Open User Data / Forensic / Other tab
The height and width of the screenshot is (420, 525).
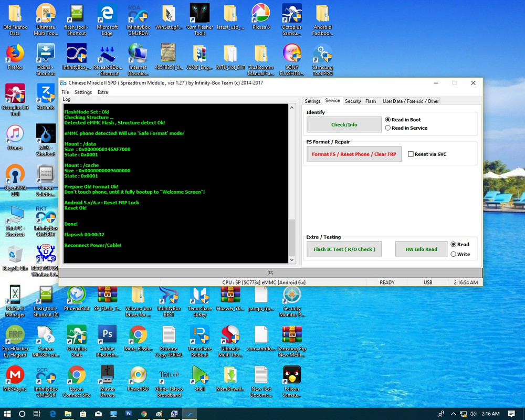point(411,101)
